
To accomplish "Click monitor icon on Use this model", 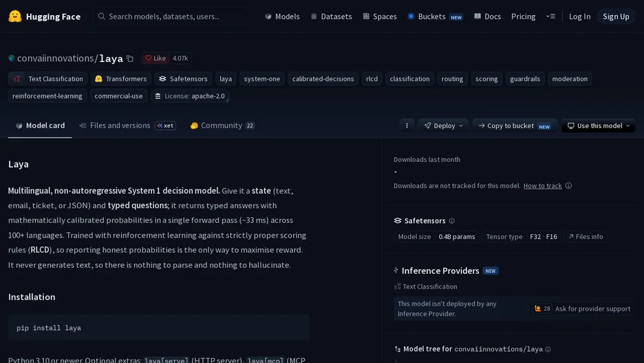I will coord(571,126).
